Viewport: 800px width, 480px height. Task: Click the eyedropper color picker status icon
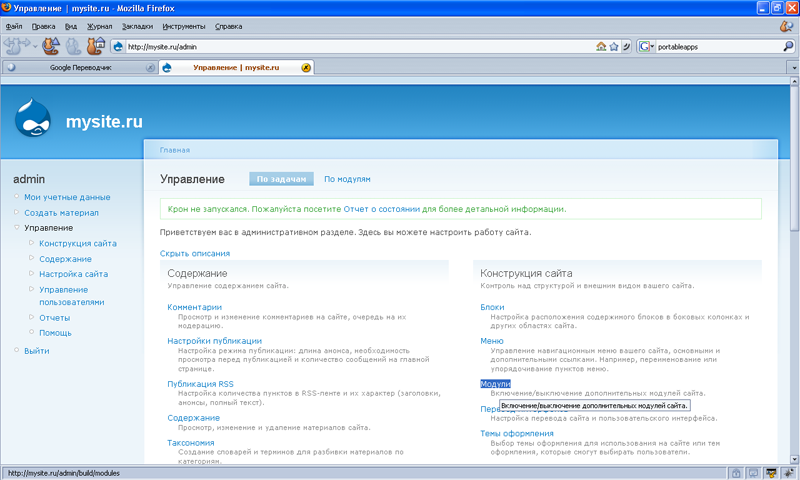pyautogui.click(x=771, y=473)
